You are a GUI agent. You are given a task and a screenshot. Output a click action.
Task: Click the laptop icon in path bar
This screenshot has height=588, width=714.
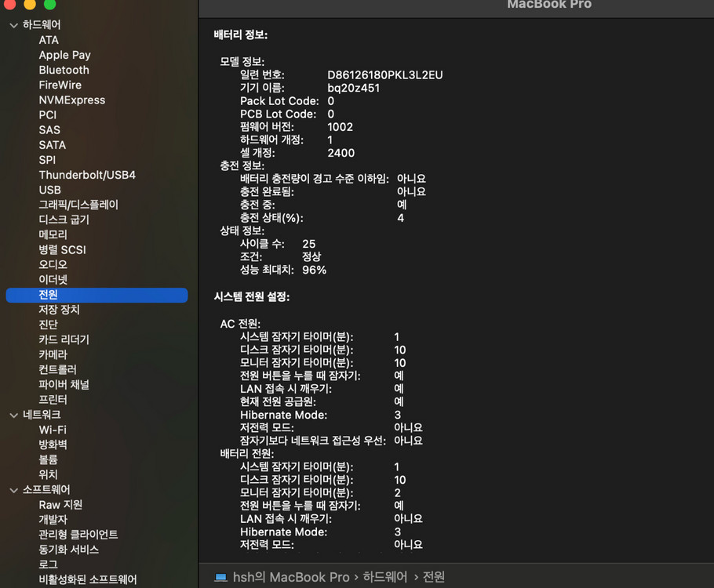pyautogui.click(x=220, y=577)
